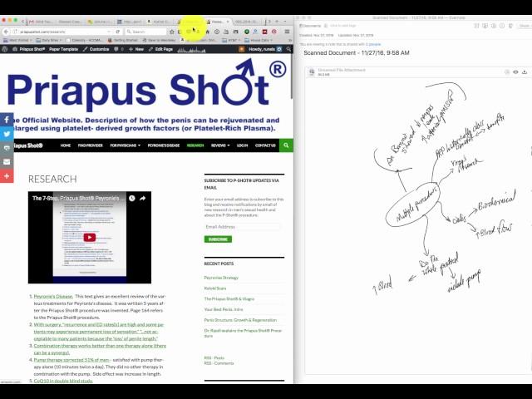Click the CoQ10 in double blind study link
Screen dimensions: 532x399
tap(63, 381)
